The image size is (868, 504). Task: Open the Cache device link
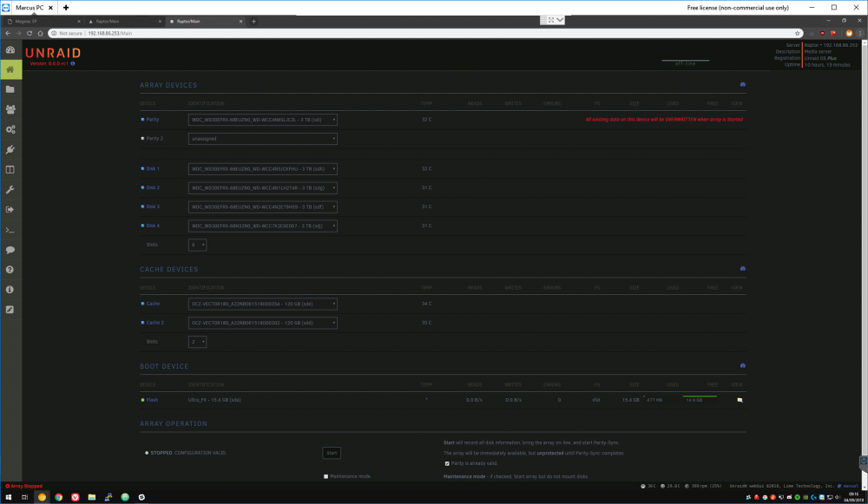point(154,304)
